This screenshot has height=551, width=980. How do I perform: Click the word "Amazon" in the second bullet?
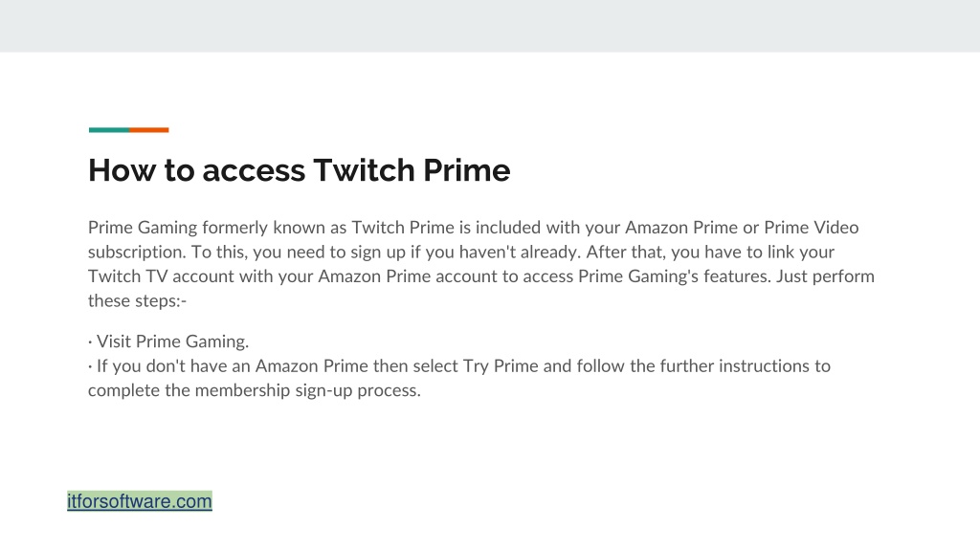coord(287,365)
